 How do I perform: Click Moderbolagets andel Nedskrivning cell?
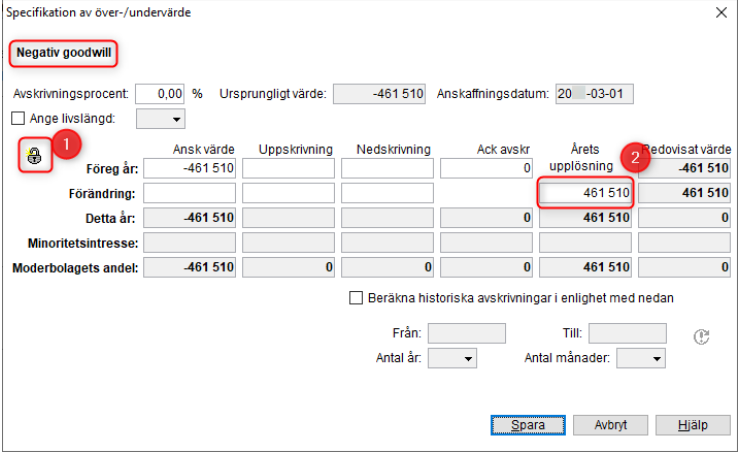coord(387,268)
